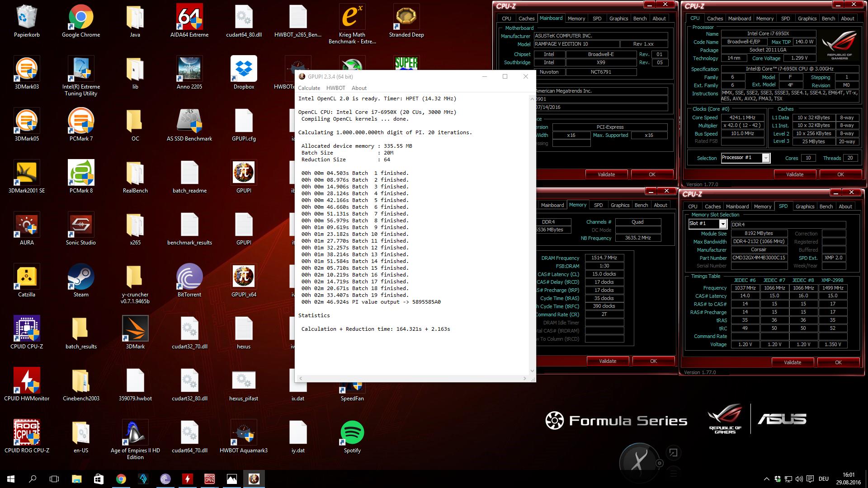Open About tab in Mainboard CPU-Z window
868x488 pixels.
659,19
